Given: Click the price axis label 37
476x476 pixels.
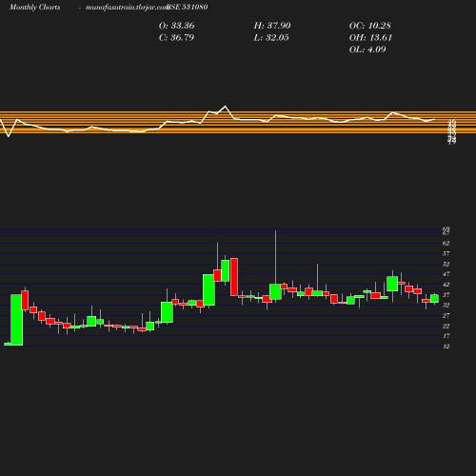Looking at the screenshot, I should point(446,295).
